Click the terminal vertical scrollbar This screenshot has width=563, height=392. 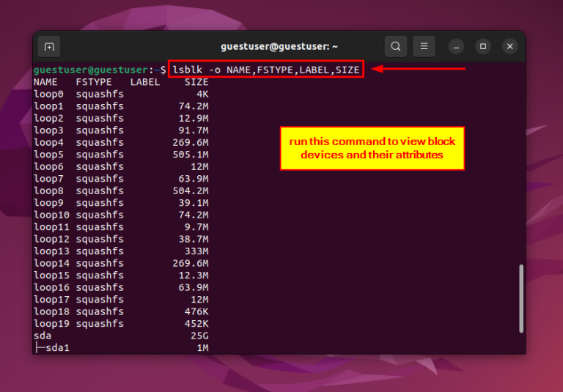521,299
